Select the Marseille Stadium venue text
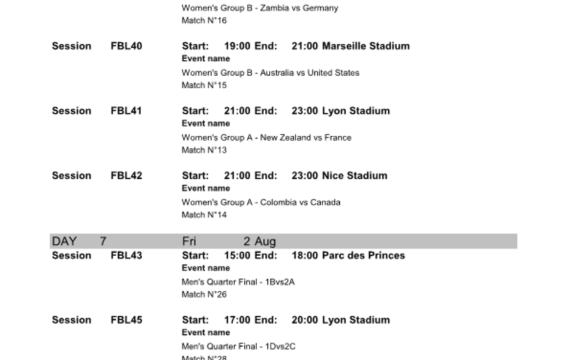Image resolution: width=570 pixels, height=360 pixels. coord(366,46)
